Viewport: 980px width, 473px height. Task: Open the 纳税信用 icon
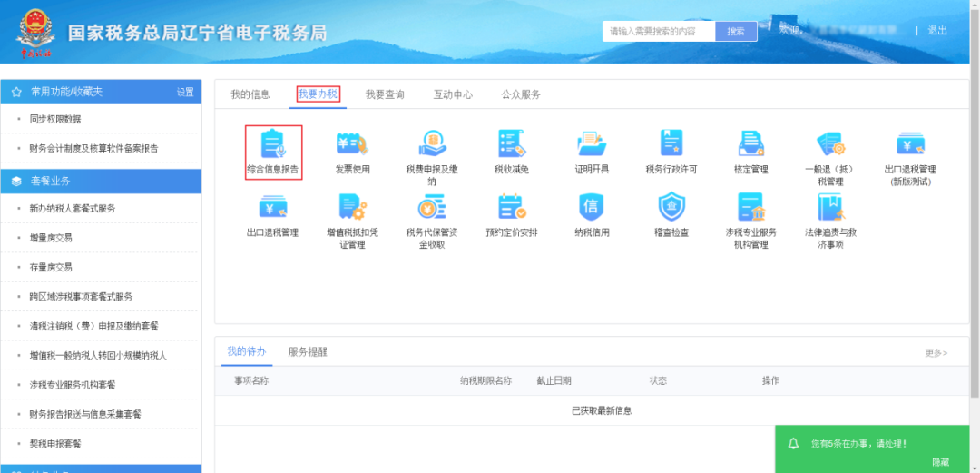pyautogui.click(x=592, y=208)
